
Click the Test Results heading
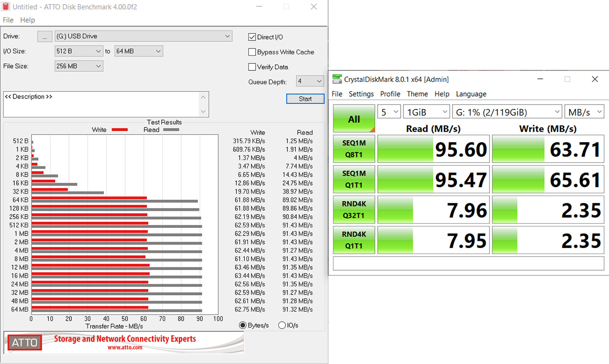click(164, 122)
